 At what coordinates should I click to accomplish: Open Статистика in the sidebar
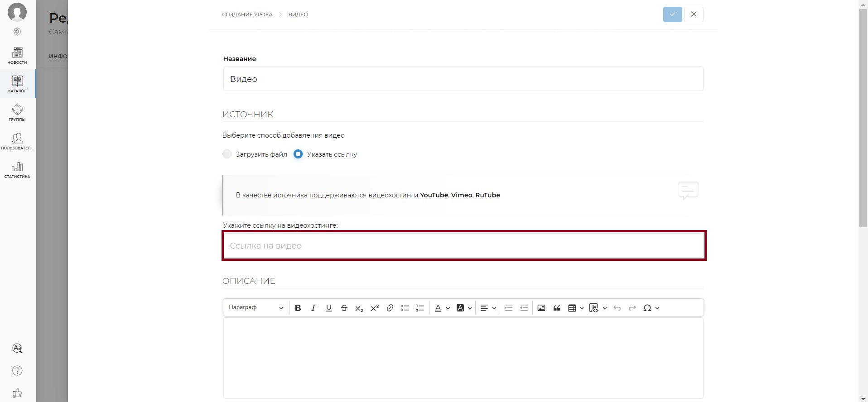click(17, 170)
